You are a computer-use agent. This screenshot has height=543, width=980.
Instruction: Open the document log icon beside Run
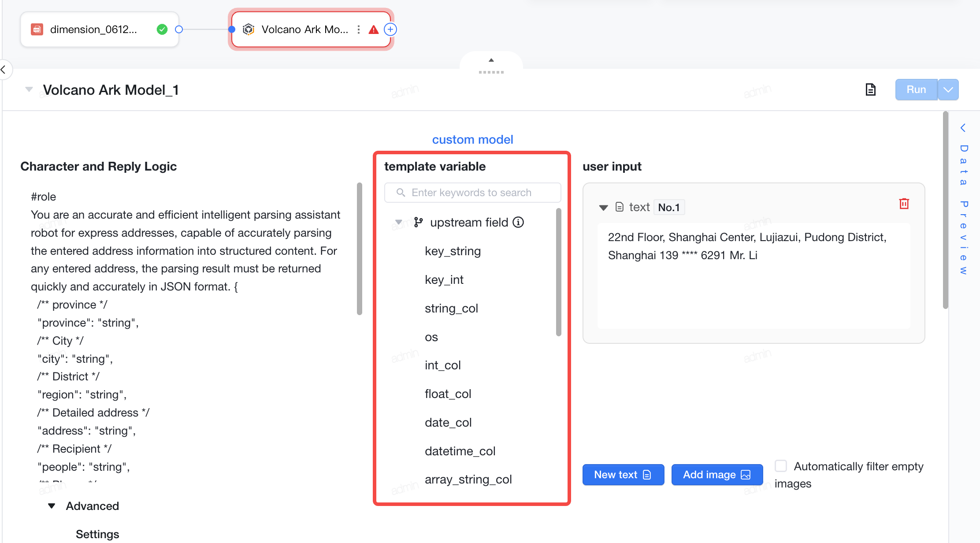click(x=870, y=89)
